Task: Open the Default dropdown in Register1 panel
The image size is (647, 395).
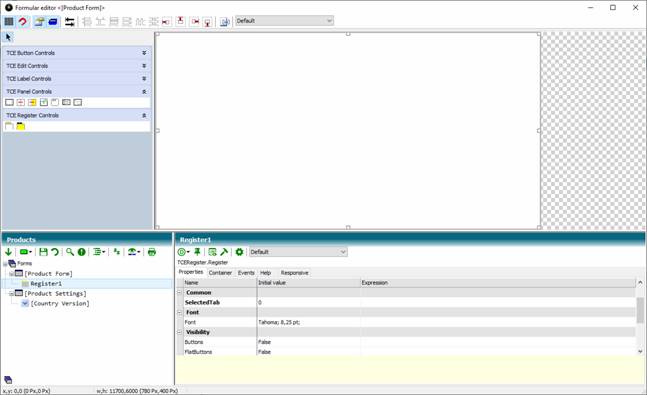Action: (x=298, y=252)
